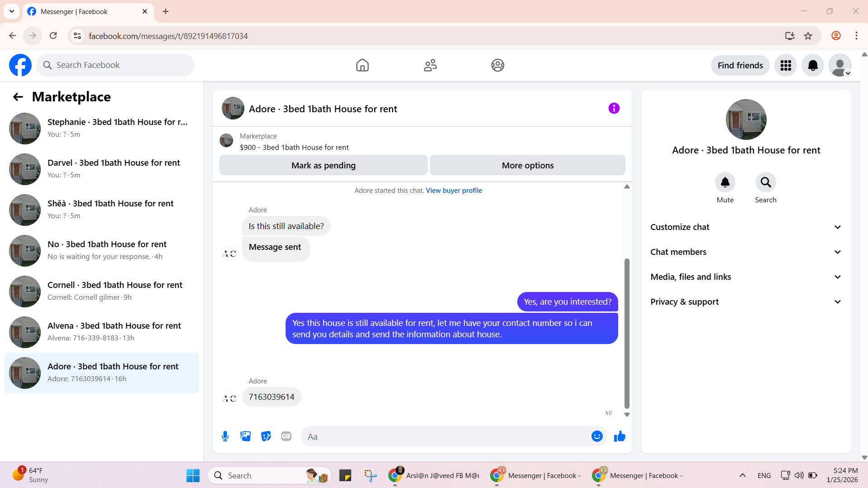The height and width of the screenshot is (488, 868).
Task: Open Chrome profile icon
Action: click(836, 36)
